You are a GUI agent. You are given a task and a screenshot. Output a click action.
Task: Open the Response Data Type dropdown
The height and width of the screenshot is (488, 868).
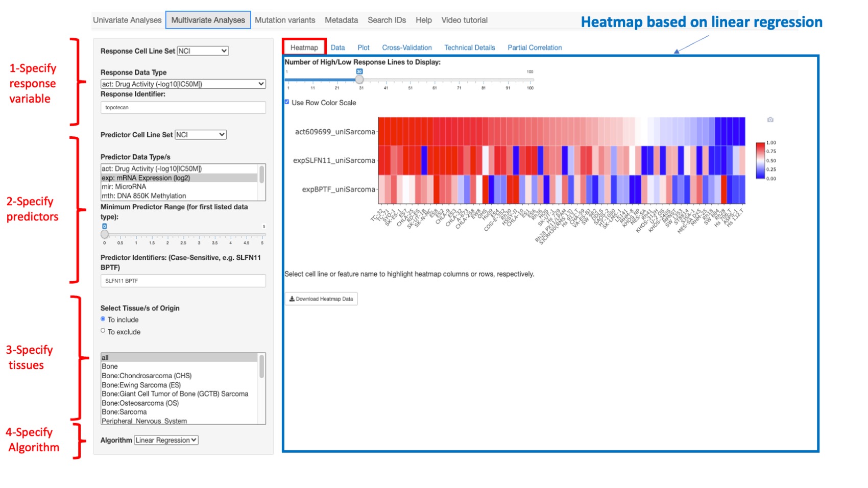tap(183, 84)
